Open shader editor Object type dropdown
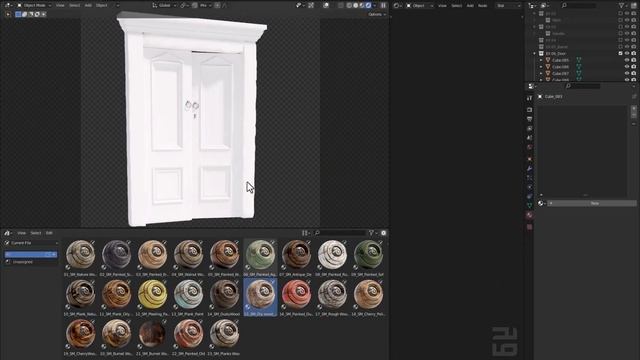Screen dimensions: 640x360 tap(419, 6)
